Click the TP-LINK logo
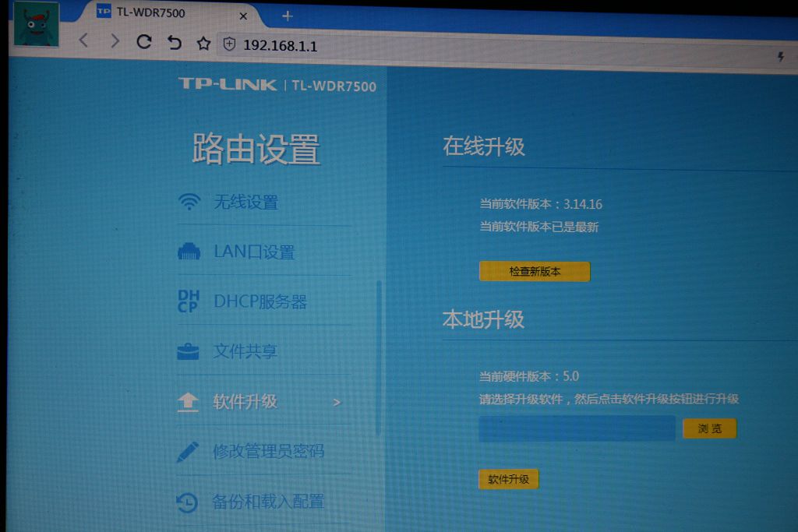 (228, 84)
